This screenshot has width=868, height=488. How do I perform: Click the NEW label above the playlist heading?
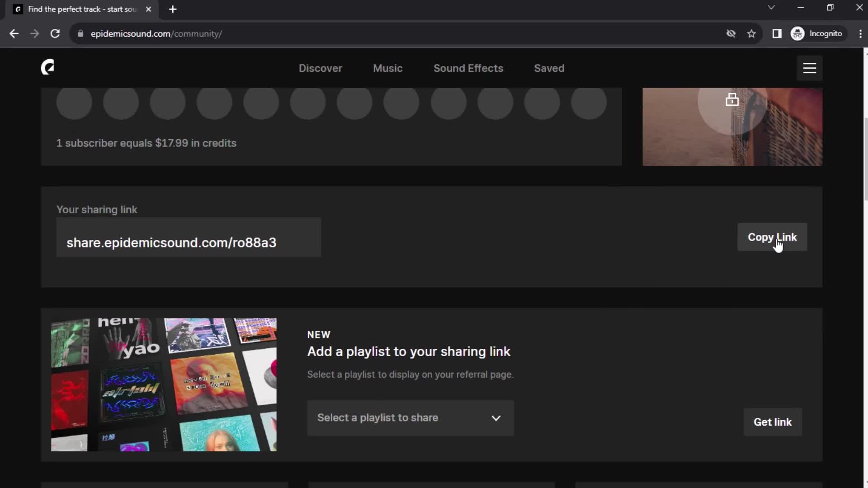tap(319, 335)
